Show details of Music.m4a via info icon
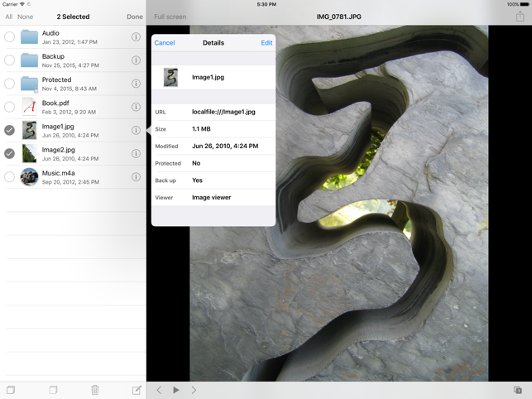The image size is (532, 399). coord(136,176)
